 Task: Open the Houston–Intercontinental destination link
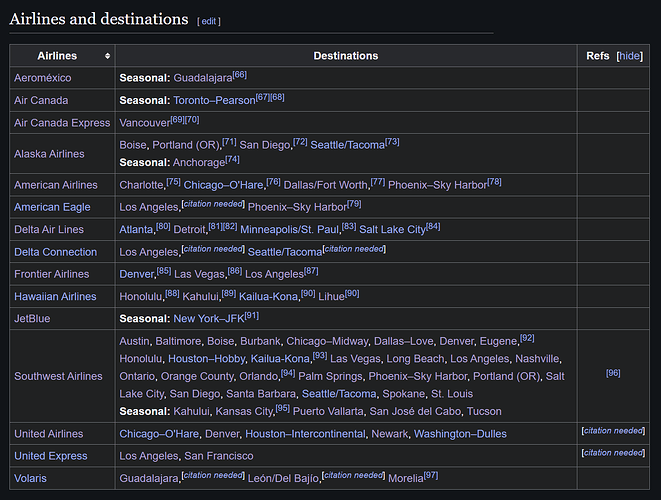[x=305, y=434]
